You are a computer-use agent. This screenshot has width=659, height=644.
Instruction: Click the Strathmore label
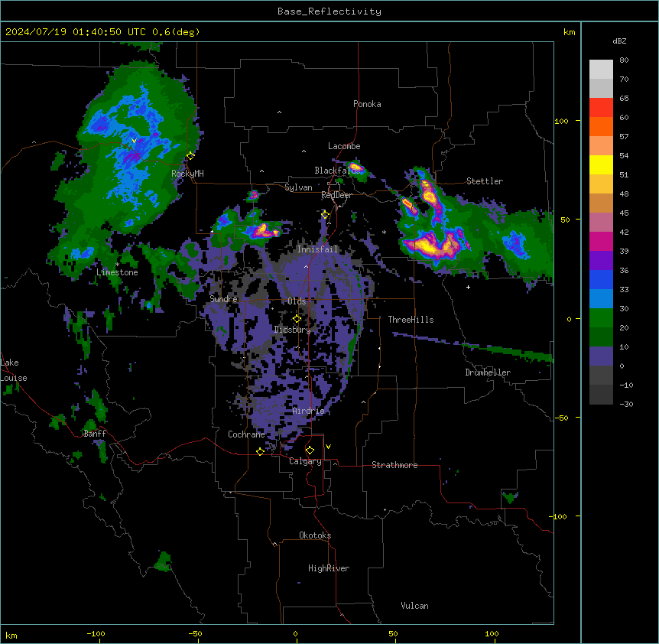[x=394, y=465]
